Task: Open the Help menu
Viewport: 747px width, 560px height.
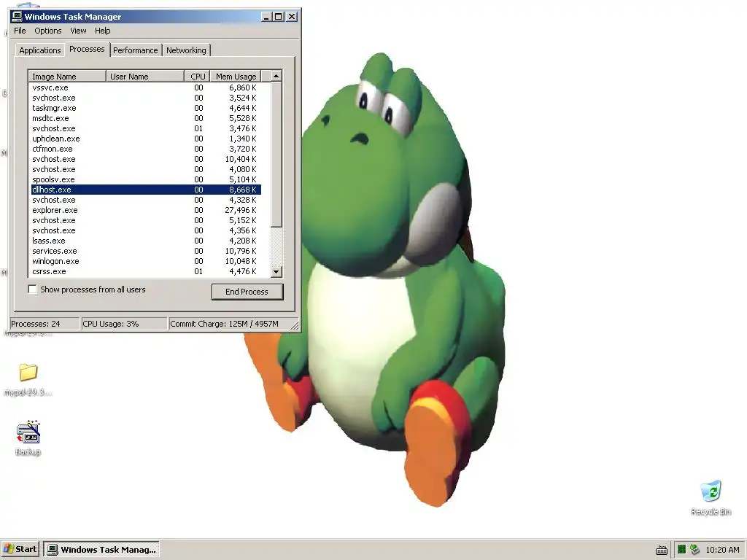Action: [x=102, y=31]
